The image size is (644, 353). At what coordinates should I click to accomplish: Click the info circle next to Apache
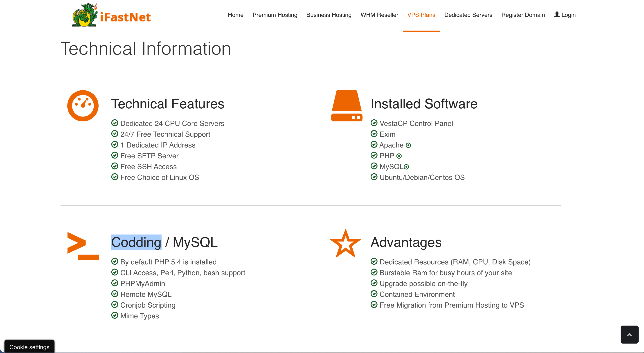[408, 145]
